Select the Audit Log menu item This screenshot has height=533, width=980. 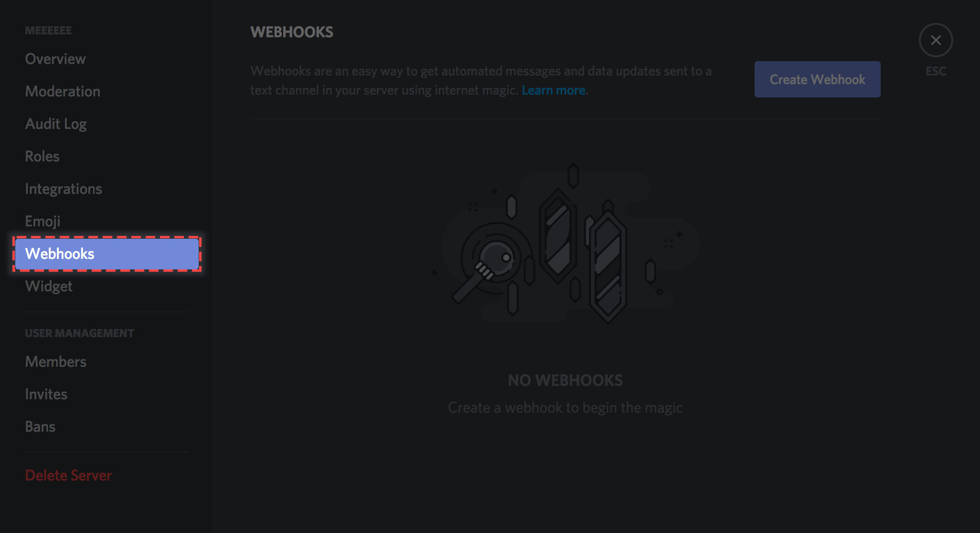point(56,124)
